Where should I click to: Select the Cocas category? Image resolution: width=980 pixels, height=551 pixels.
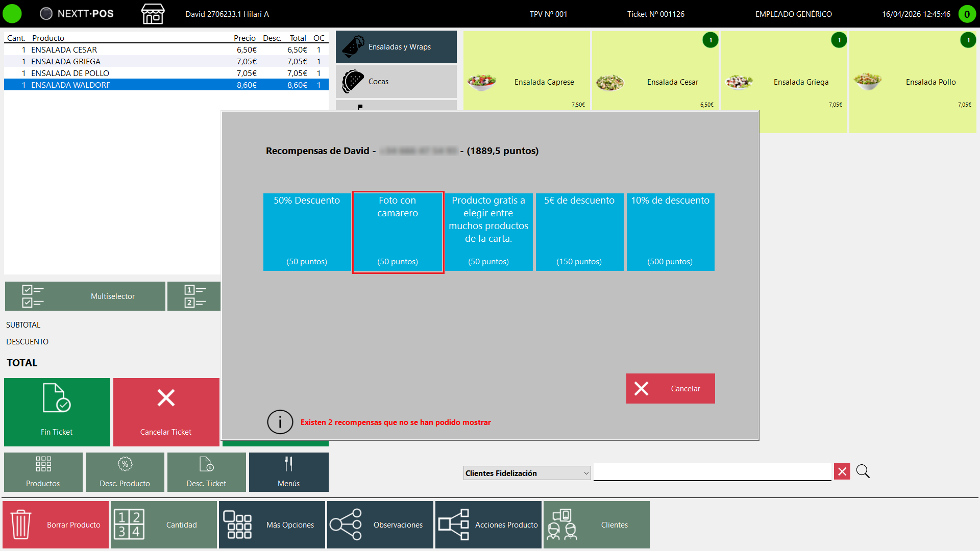tap(396, 82)
